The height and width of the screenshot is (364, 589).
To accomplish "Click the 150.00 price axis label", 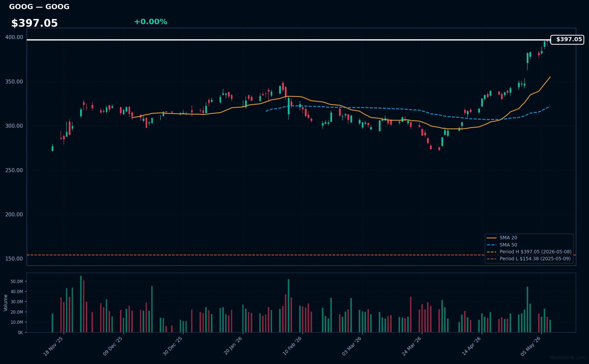I will click(x=14, y=259).
